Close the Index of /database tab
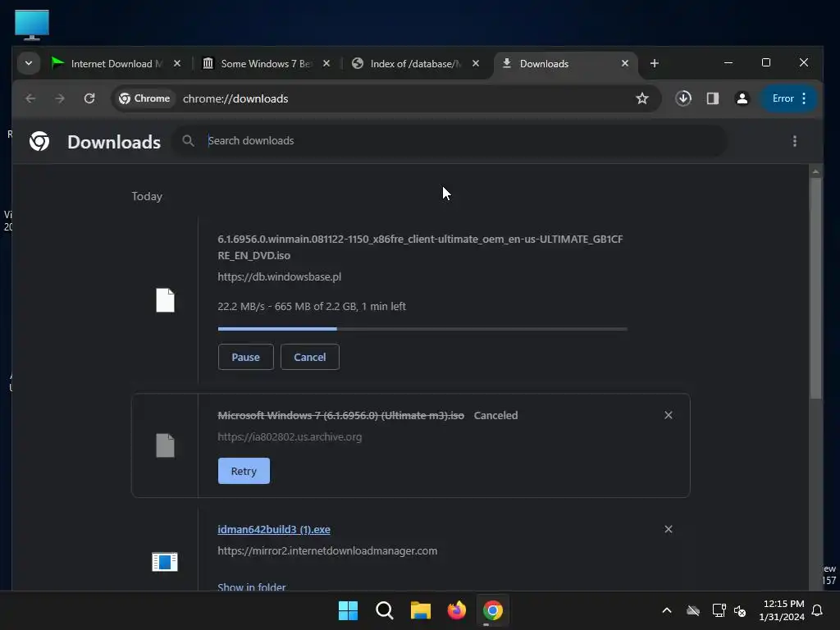840x630 pixels. [476, 64]
